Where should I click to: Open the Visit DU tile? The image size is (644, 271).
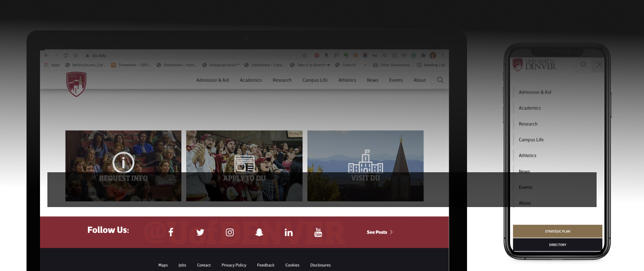point(365,166)
